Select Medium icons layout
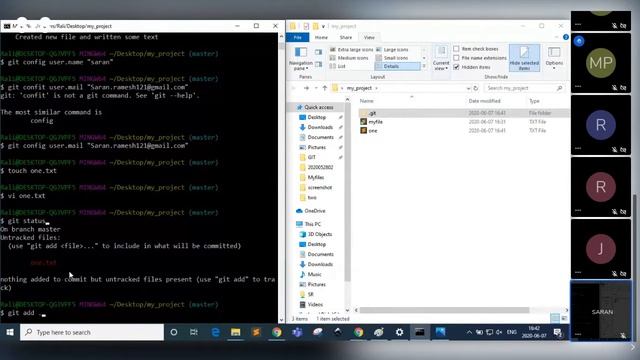Screen dimensions: 640x360 (349, 58)
